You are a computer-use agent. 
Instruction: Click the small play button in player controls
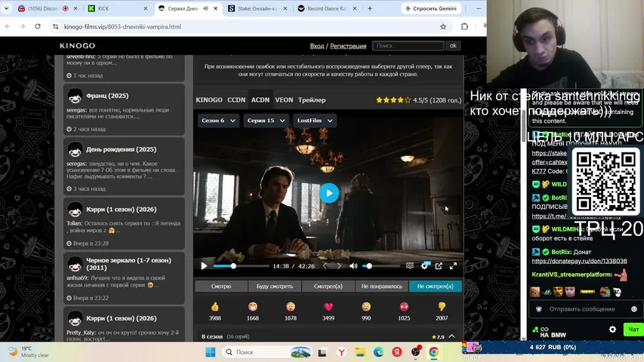(204, 266)
